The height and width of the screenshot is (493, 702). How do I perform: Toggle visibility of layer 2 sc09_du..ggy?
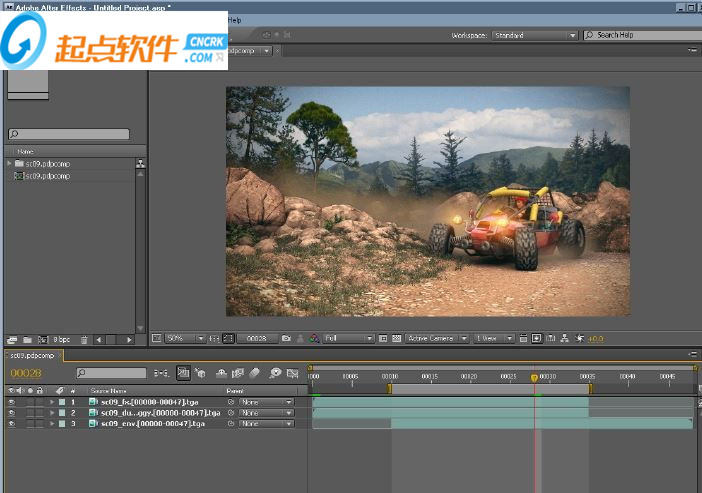click(12, 413)
